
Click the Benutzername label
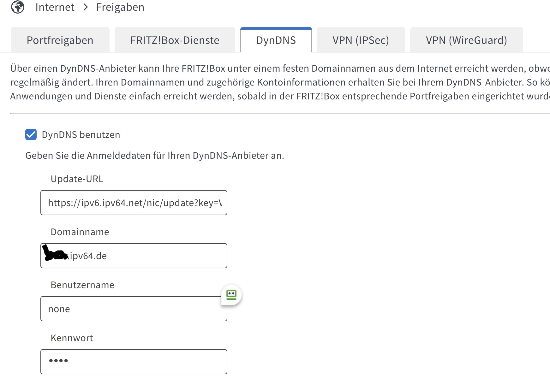pos(82,285)
